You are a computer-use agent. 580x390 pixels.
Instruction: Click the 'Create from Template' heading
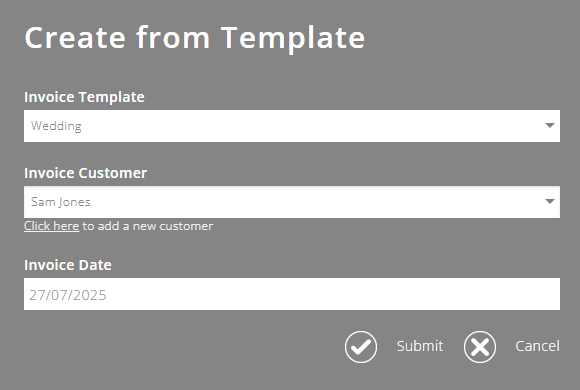pyautogui.click(x=195, y=38)
